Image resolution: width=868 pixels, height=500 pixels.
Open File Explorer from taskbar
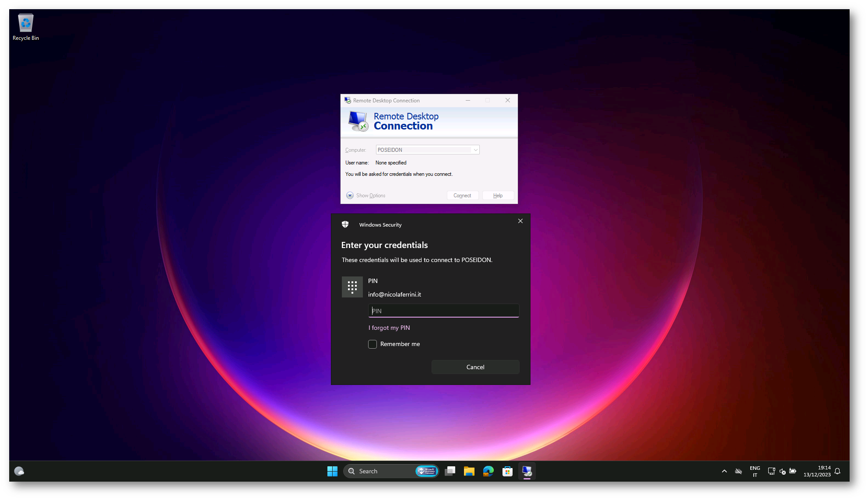469,471
